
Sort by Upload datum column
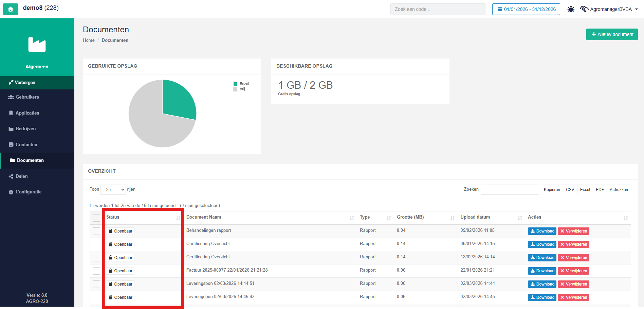pyautogui.click(x=491, y=218)
